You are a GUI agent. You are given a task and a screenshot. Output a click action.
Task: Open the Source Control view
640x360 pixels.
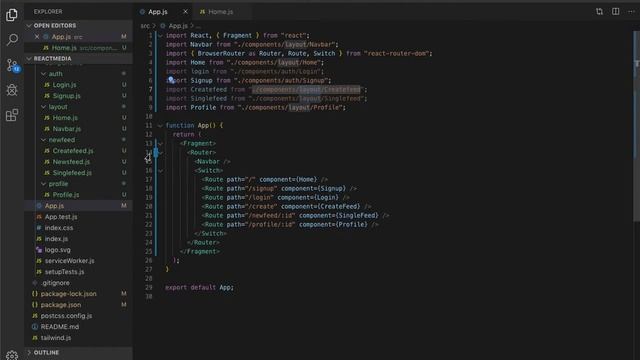pos(12,65)
